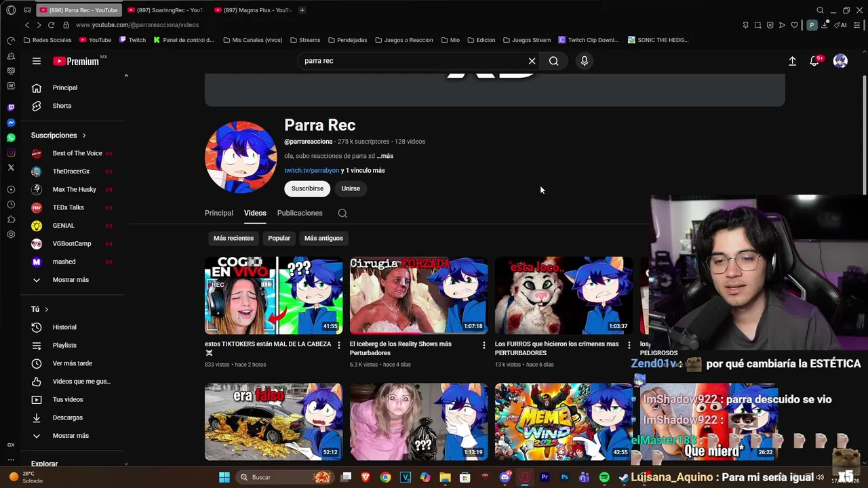
Task: Open WhatsApp in the Opera sidebar
Action: tap(11, 138)
